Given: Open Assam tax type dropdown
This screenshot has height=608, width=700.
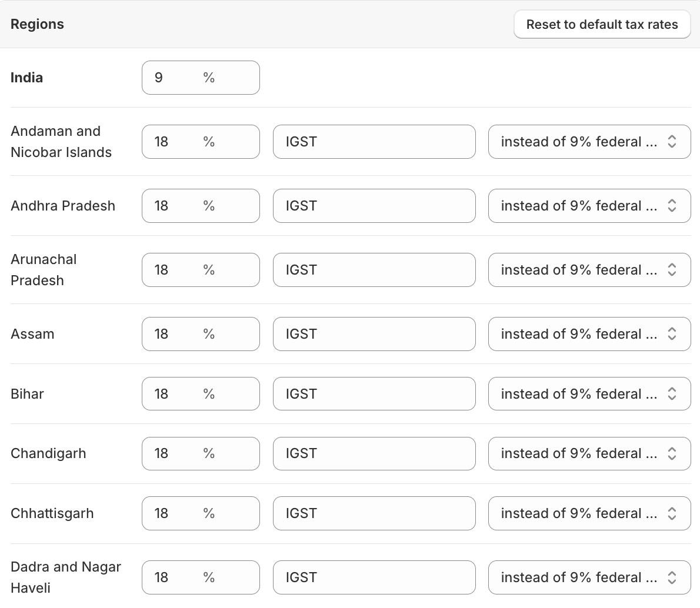Looking at the screenshot, I should click(589, 334).
